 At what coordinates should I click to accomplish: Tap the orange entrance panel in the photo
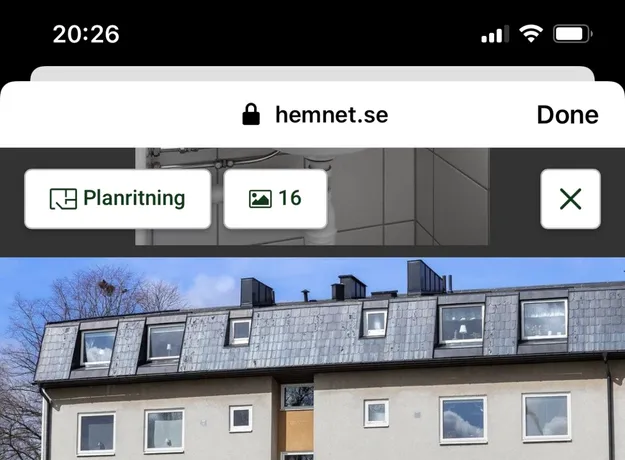click(296, 431)
